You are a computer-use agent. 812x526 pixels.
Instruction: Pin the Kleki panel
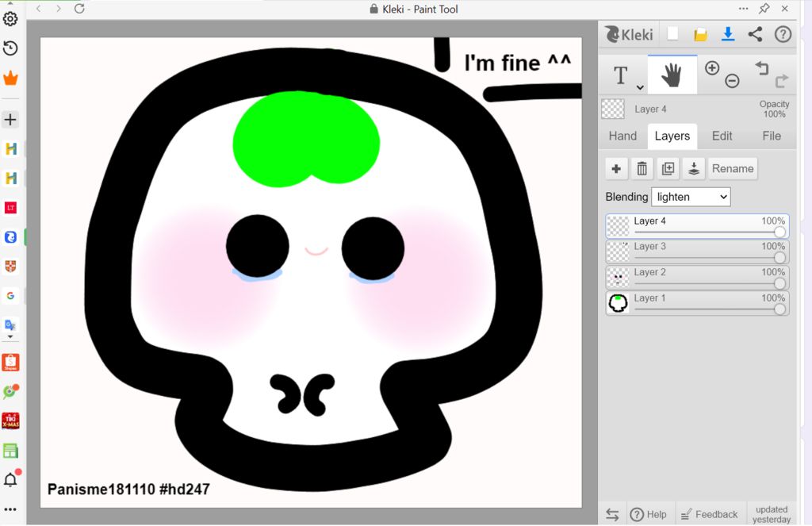click(x=764, y=8)
